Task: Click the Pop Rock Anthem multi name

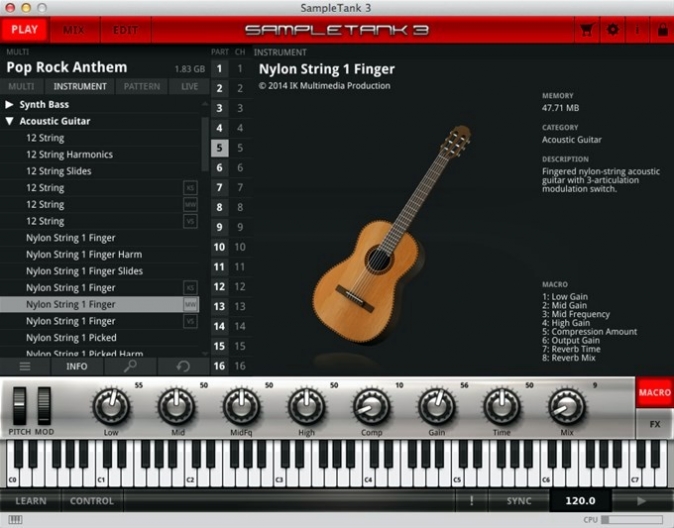Action: click(x=67, y=68)
